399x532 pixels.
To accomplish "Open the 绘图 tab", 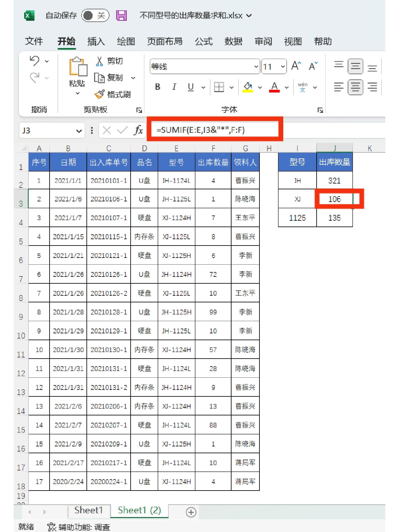I will click(x=126, y=41).
